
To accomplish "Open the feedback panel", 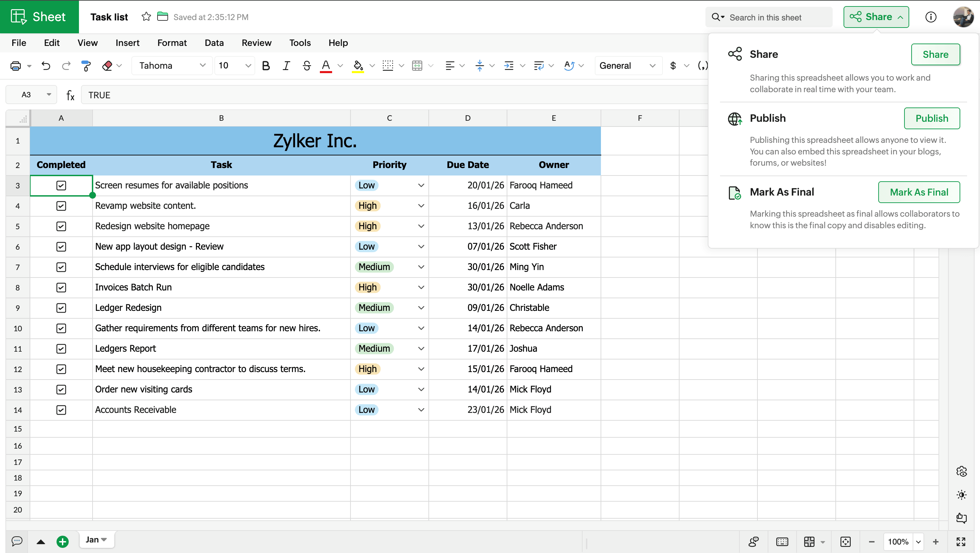I will click(x=961, y=518).
